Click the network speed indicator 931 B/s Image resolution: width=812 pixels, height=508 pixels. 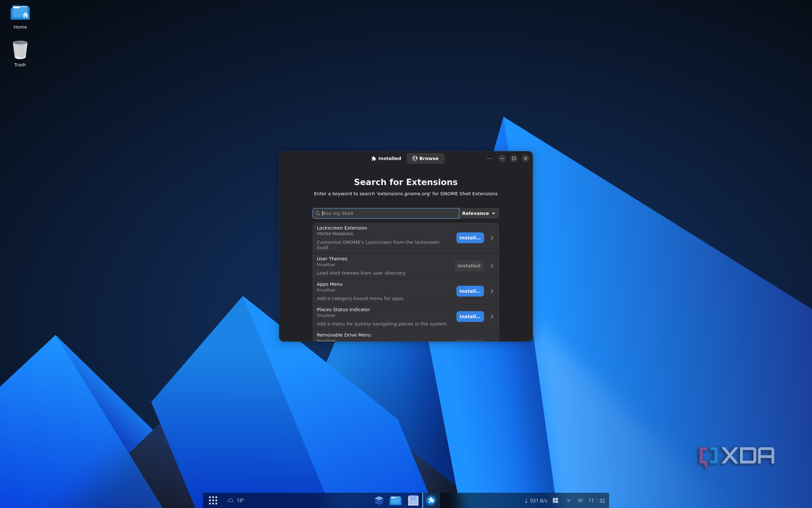click(x=536, y=500)
